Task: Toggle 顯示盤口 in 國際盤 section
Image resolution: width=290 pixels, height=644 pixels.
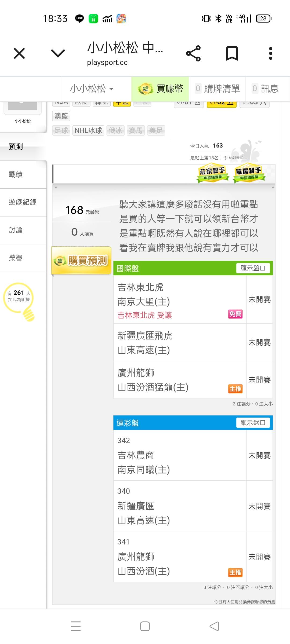Action: (x=253, y=268)
